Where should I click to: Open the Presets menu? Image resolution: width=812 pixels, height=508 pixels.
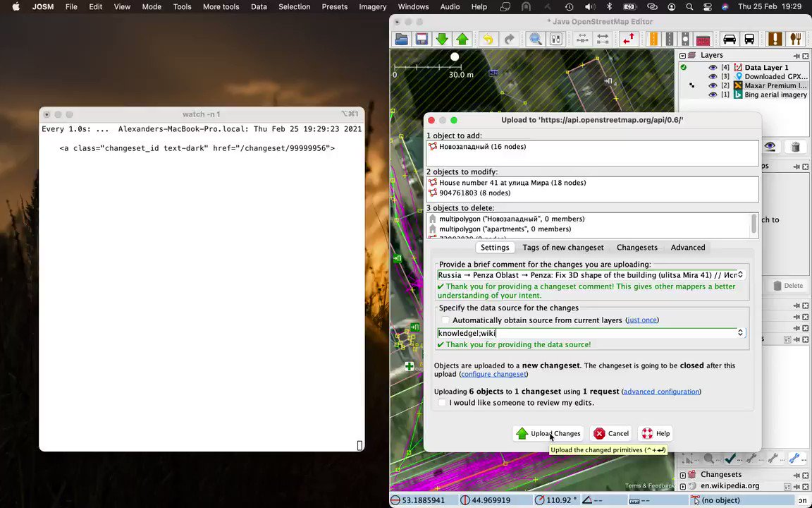(x=335, y=7)
